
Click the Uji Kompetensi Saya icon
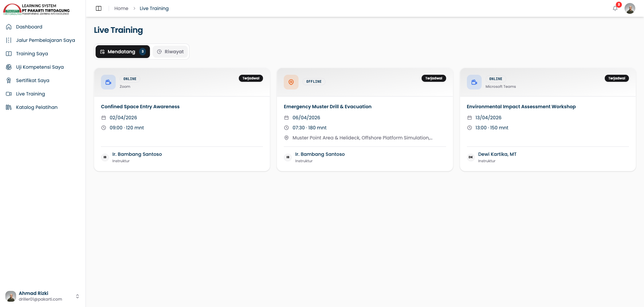(x=9, y=67)
